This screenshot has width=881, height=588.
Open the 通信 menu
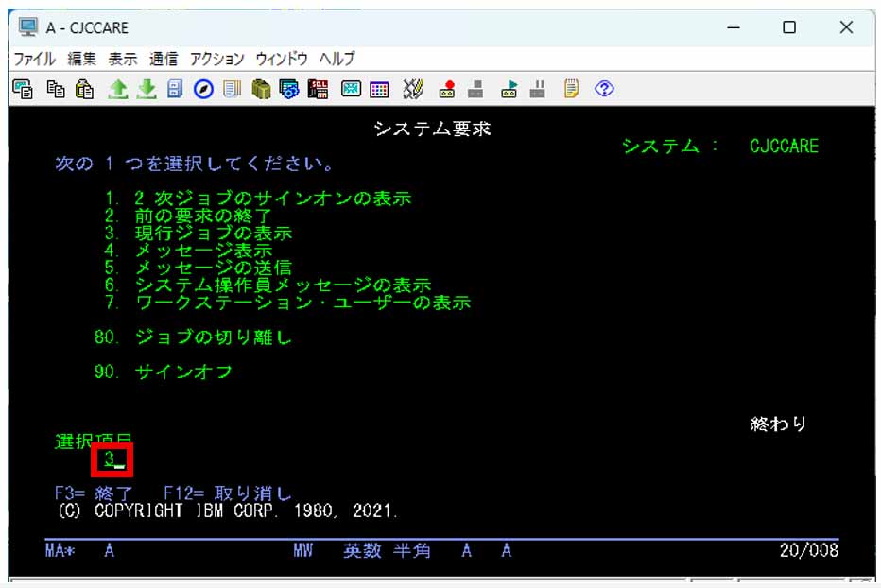point(164,59)
